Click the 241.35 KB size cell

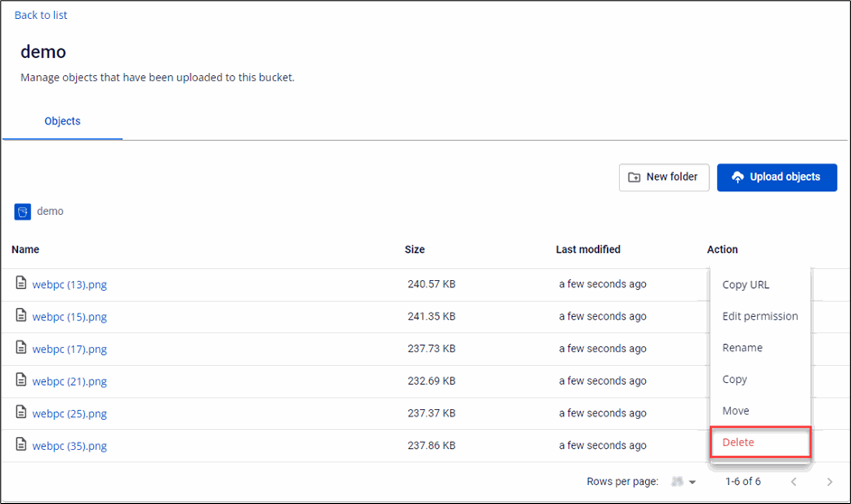(432, 316)
